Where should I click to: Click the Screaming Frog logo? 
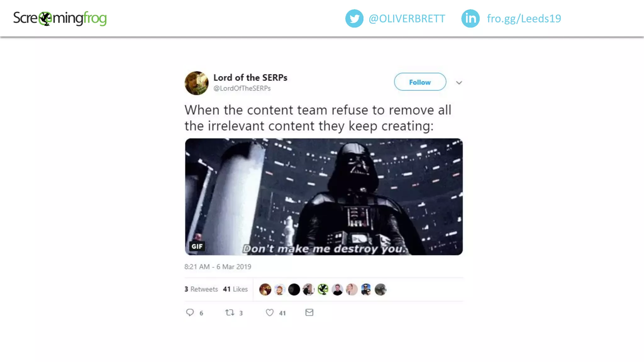(x=60, y=18)
